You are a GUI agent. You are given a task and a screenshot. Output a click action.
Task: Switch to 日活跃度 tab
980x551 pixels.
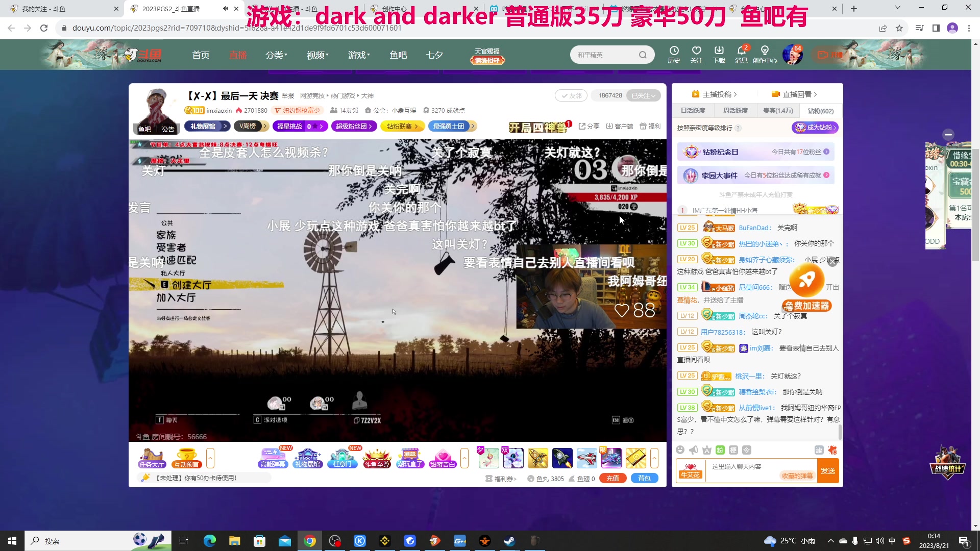pyautogui.click(x=693, y=111)
